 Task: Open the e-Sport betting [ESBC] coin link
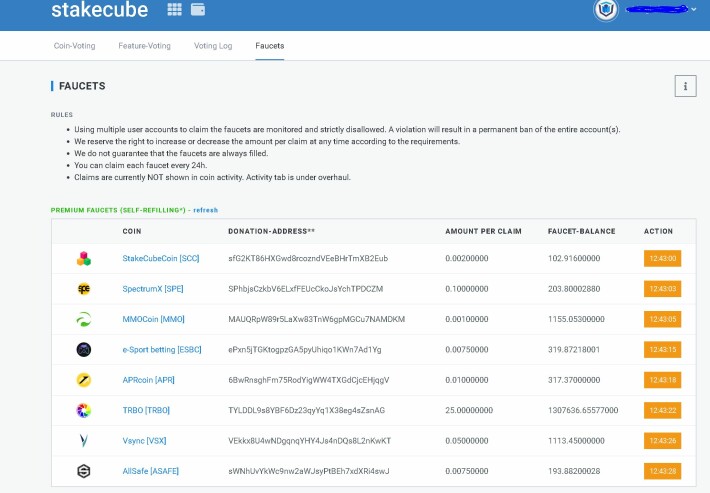click(x=162, y=349)
